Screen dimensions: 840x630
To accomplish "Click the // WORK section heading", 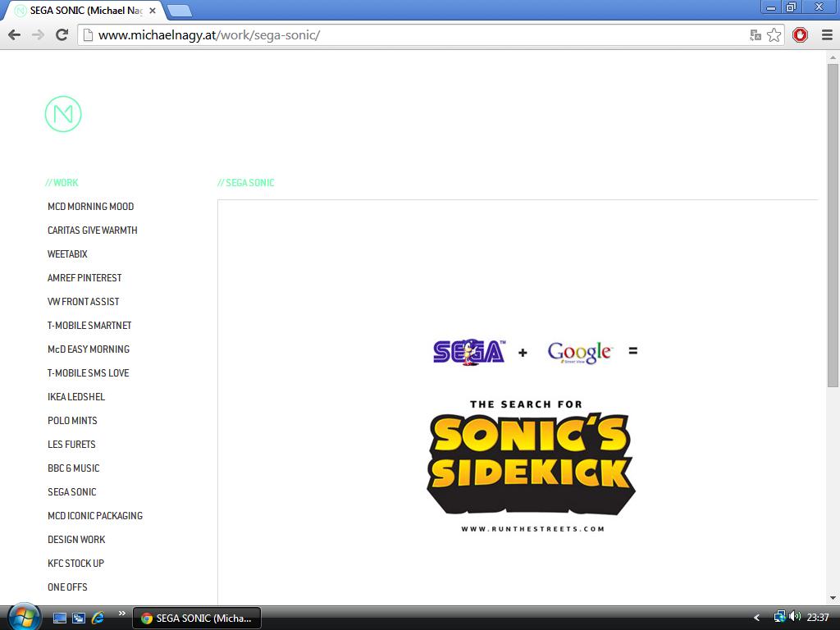I will coord(62,183).
